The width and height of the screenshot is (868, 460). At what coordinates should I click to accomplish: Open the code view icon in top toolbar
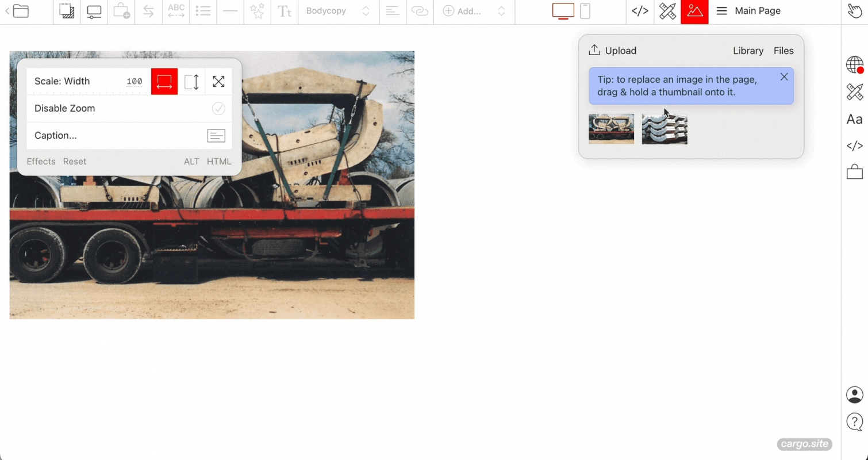click(640, 11)
